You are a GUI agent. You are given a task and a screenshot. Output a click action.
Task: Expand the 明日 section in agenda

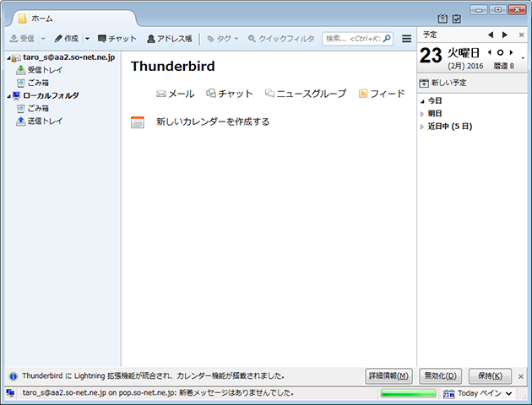tap(422, 114)
